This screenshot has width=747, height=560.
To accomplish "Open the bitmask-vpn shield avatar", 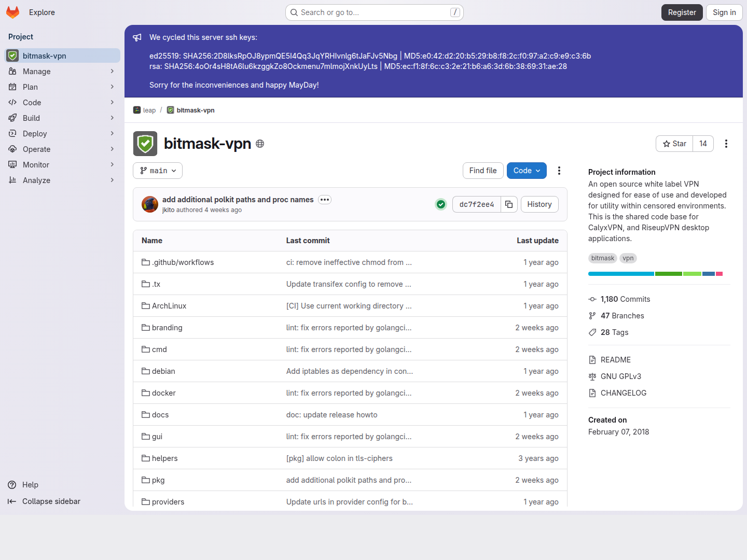I will [x=145, y=144].
